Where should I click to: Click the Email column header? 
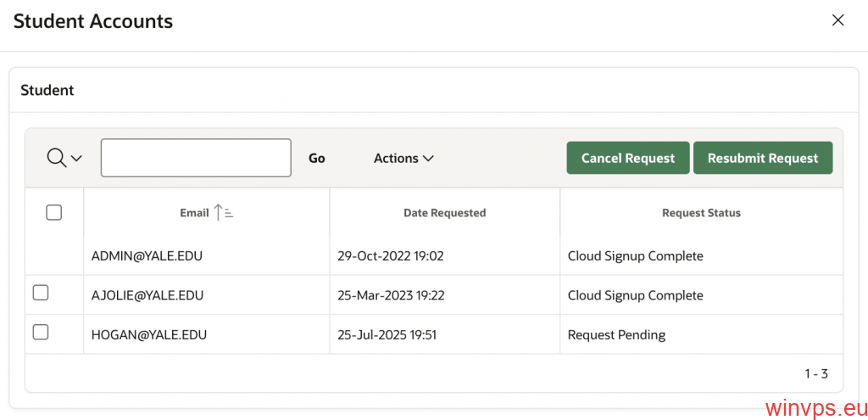click(194, 213)
